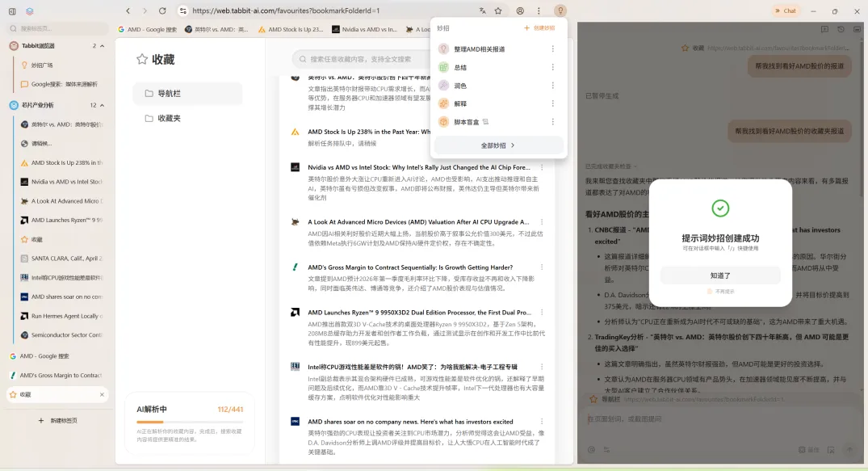Open Google搜索：媒体来源解析 sidebar tab

(61, 84)
